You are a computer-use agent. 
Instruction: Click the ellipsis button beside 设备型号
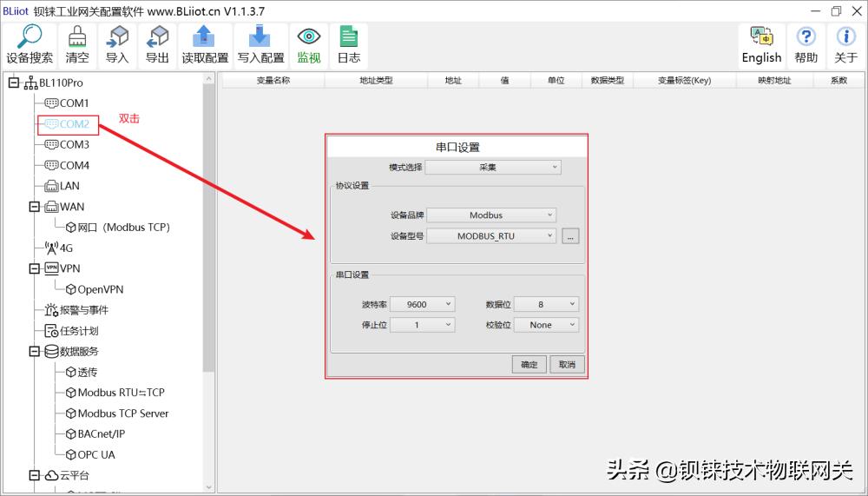(570, 236)
